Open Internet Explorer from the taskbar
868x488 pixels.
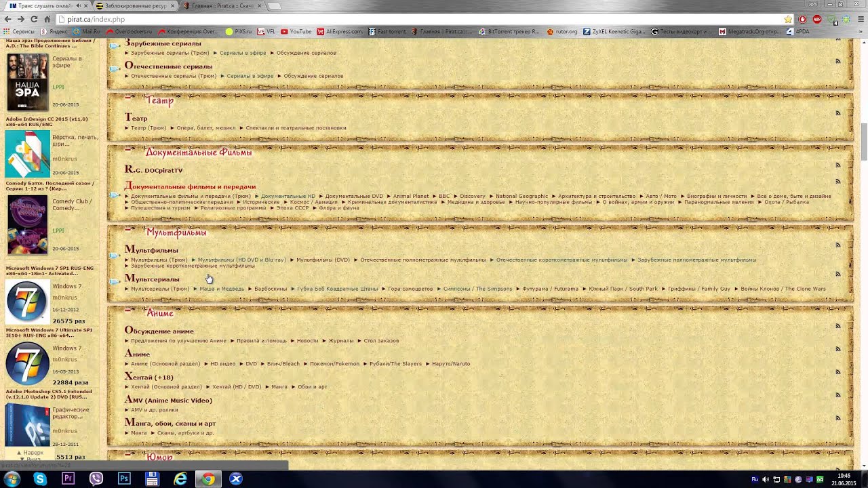[x=180, y=479]
